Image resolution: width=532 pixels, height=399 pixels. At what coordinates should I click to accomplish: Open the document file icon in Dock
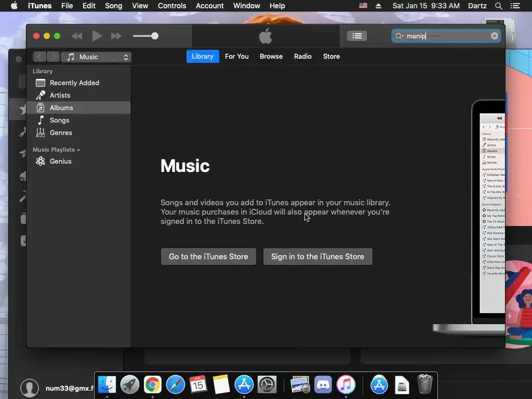point(402,385)
